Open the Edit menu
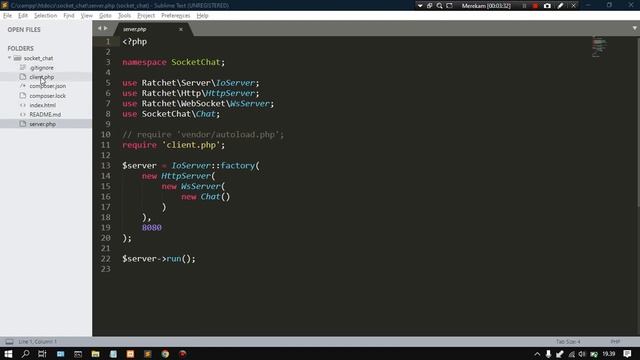Viewport: 640px width, 360px height. [x=23, y=16]
